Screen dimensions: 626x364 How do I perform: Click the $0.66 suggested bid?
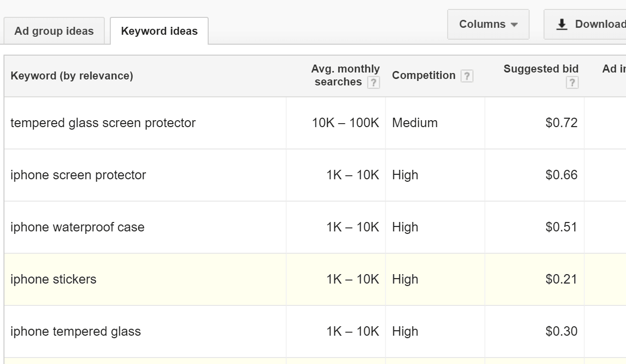561,175
